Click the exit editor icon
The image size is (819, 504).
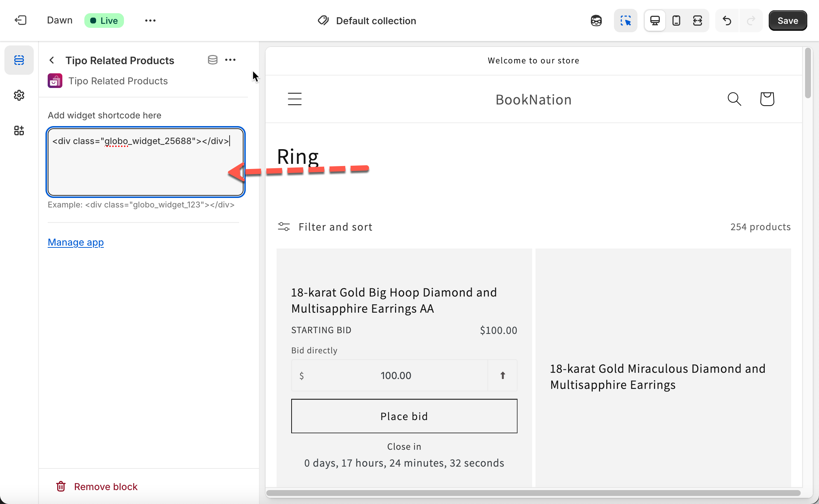(x=21, y=20)
